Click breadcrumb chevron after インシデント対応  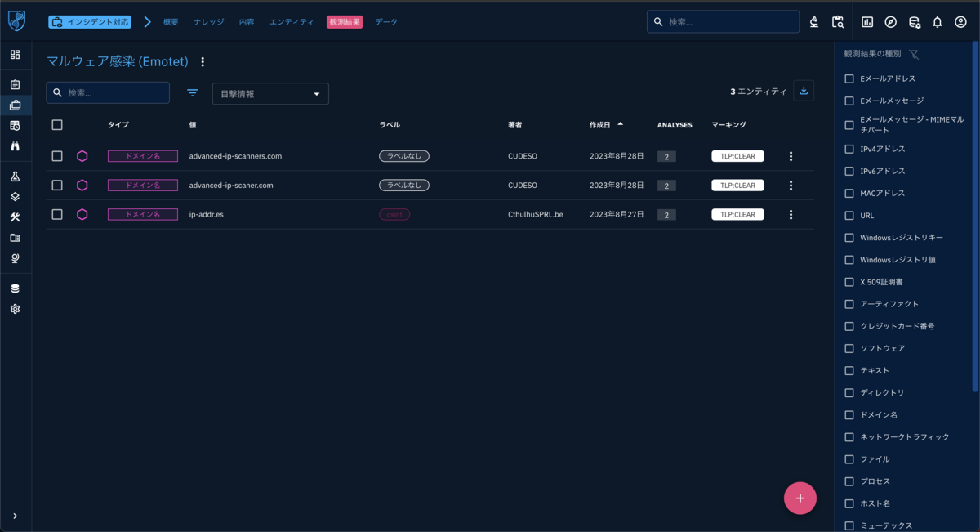[148, 22]
